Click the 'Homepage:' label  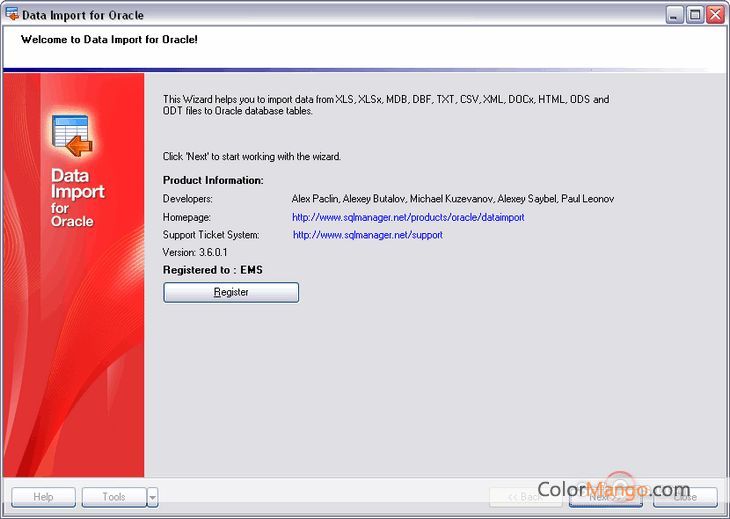point(187,217)
